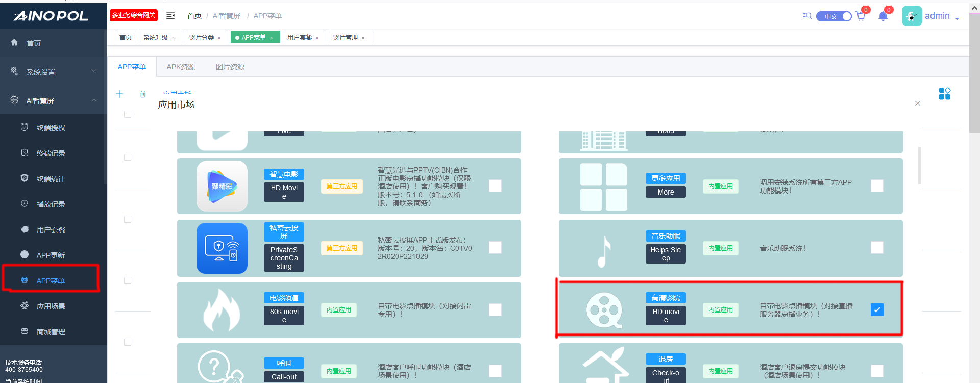Click the trash delete icon
Viewport: 980px width, 383px height.
(143, 94)
